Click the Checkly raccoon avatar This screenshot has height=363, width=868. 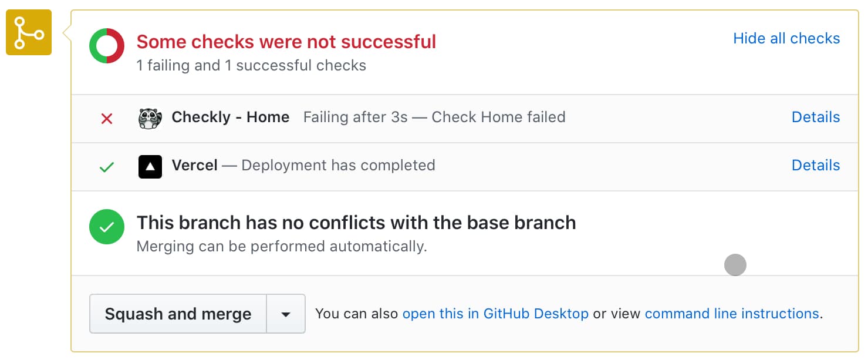[150, 118]
